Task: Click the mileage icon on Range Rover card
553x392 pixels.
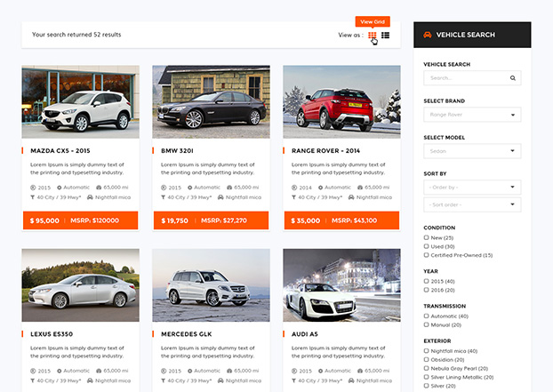Action: (x=360, y=188)
